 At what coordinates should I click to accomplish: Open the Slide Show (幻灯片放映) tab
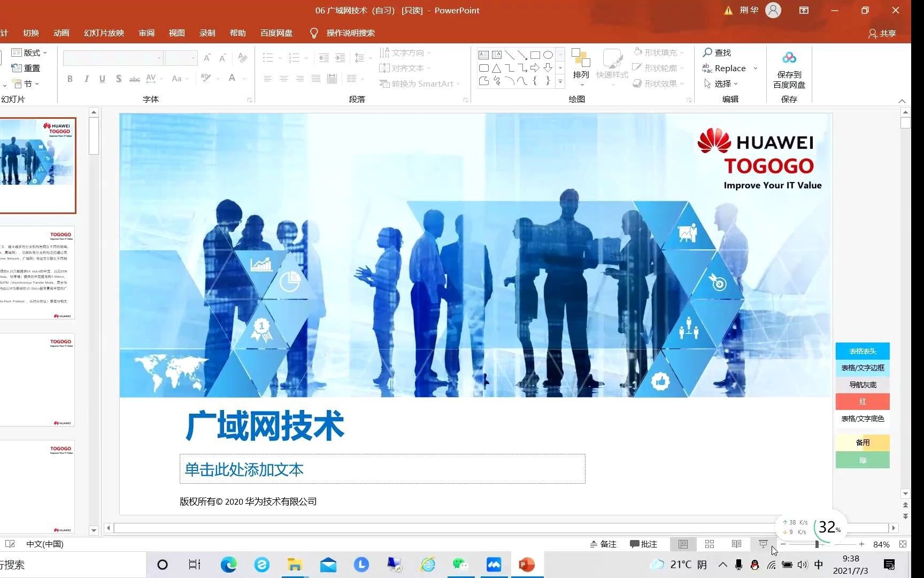click(104, 33)
